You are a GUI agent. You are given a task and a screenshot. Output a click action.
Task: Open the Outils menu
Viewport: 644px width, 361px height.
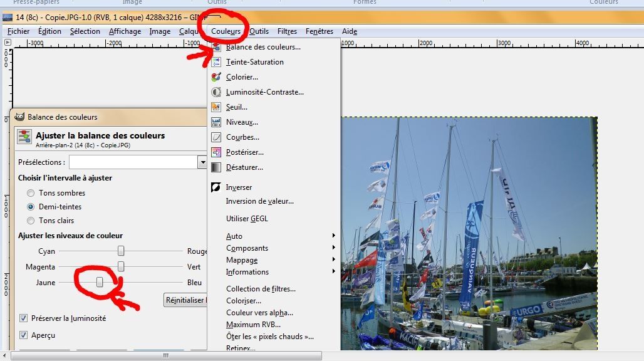click(259, 31)
